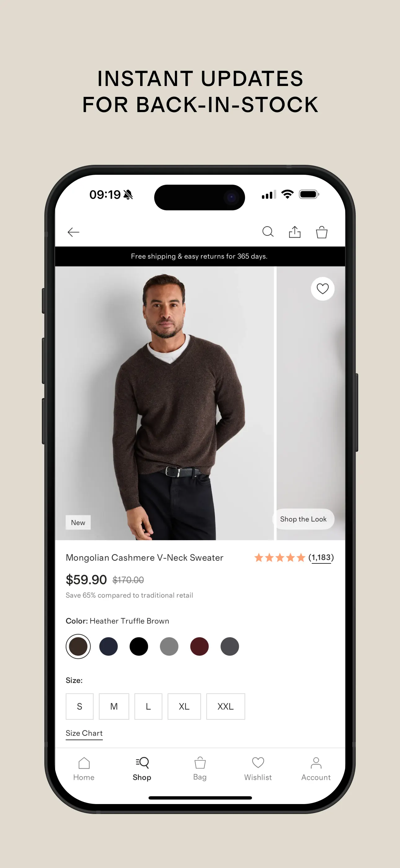Open the 1,183 reviews link

[321, 558]
